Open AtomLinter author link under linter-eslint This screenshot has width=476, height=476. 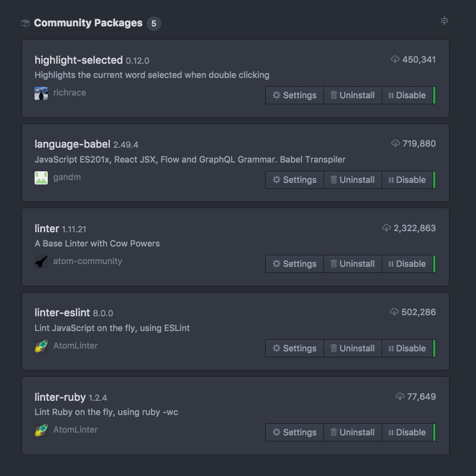[75, 345]
